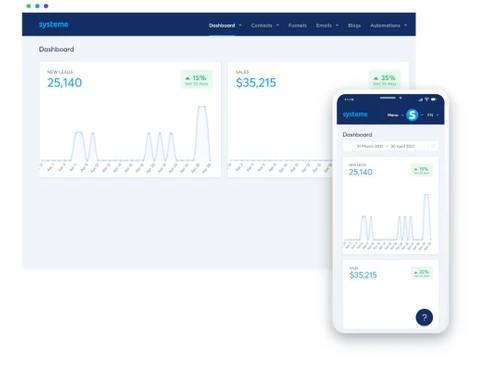Click the $35,215 sales value on desktop
The image size is (500, 375).
point(256,83)
